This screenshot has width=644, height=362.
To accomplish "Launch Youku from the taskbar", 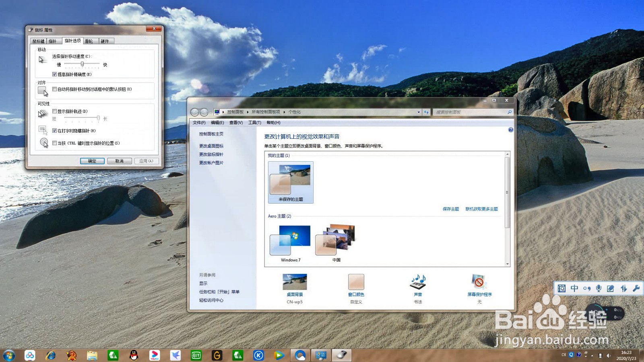I will [155, 355].
